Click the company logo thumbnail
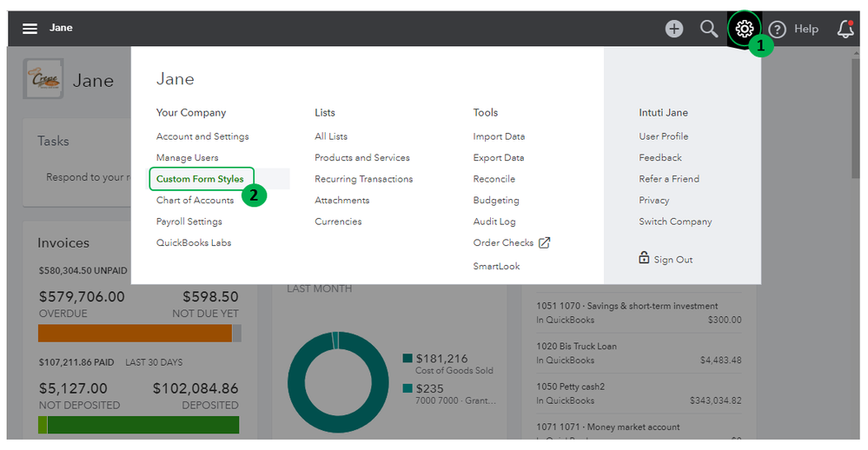The height and width of the screenshot is (450, 868). [x=43, y=79]
